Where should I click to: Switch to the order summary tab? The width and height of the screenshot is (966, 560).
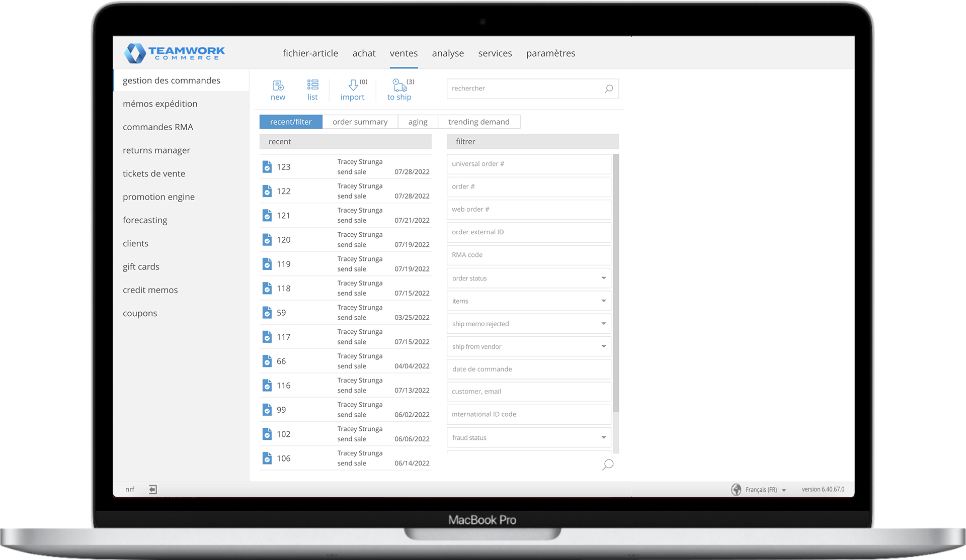pos(360,121)
